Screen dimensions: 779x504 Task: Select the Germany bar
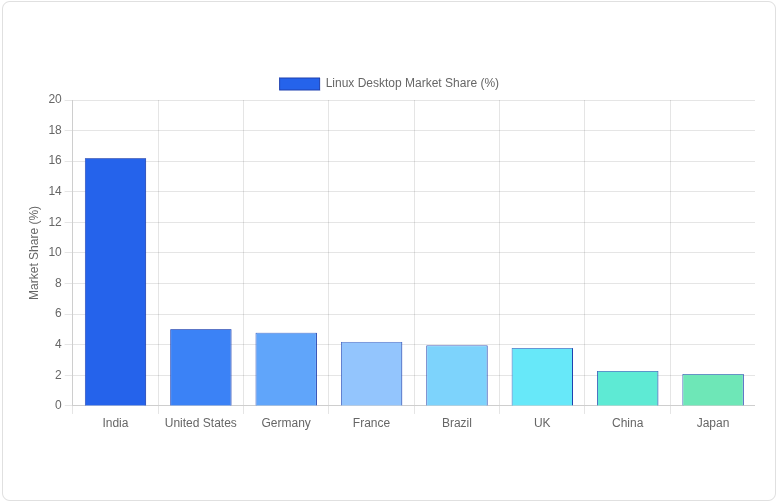[x=286, y=369]
